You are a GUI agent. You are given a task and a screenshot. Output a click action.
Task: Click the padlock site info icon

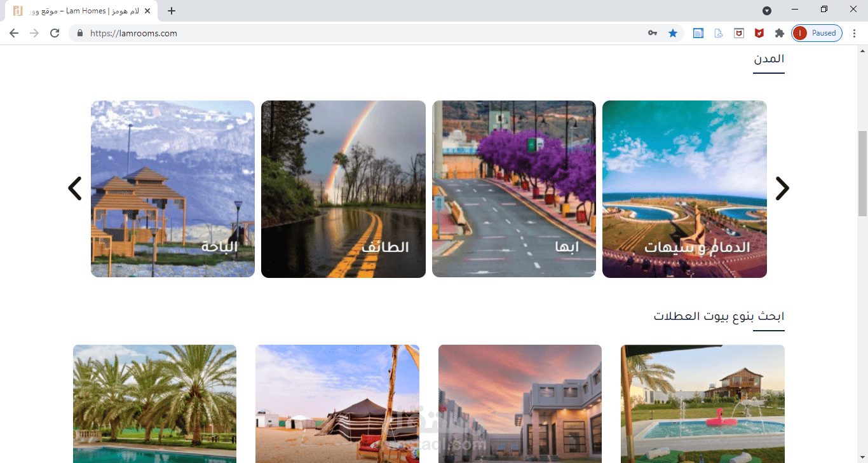point(79,33)
